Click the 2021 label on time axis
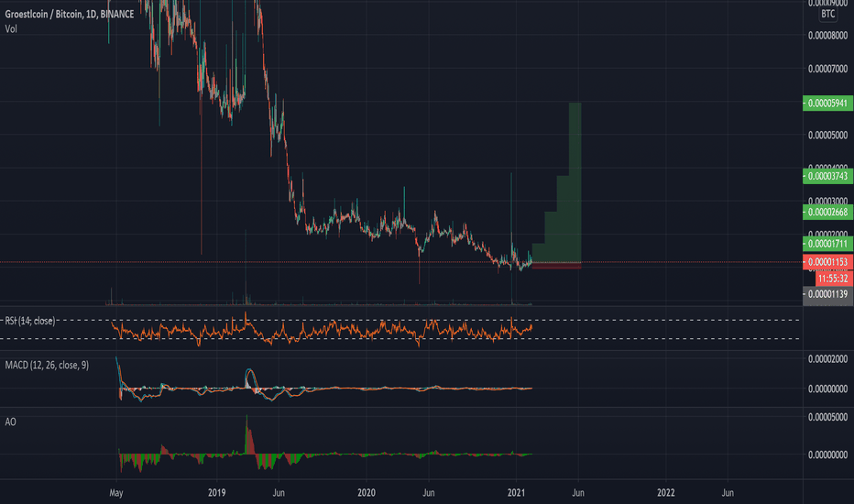The width and height of the screenshot is (854, 504). (x=516, y=493)
